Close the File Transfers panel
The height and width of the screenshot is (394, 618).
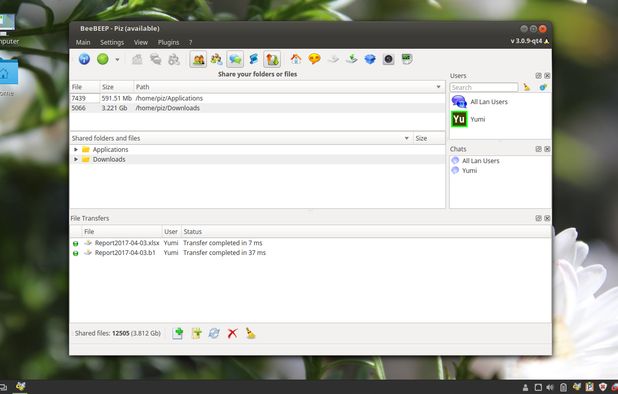[x=547, y=218]
